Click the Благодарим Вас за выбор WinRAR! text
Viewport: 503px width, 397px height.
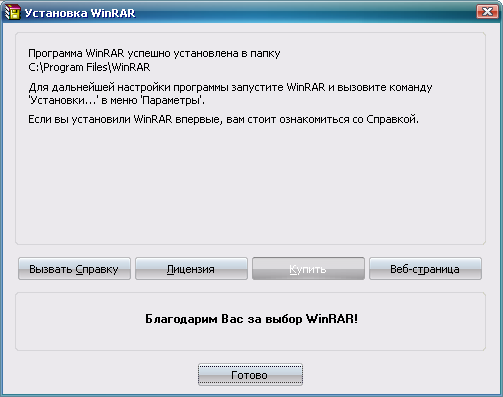(x=251, y=319)
